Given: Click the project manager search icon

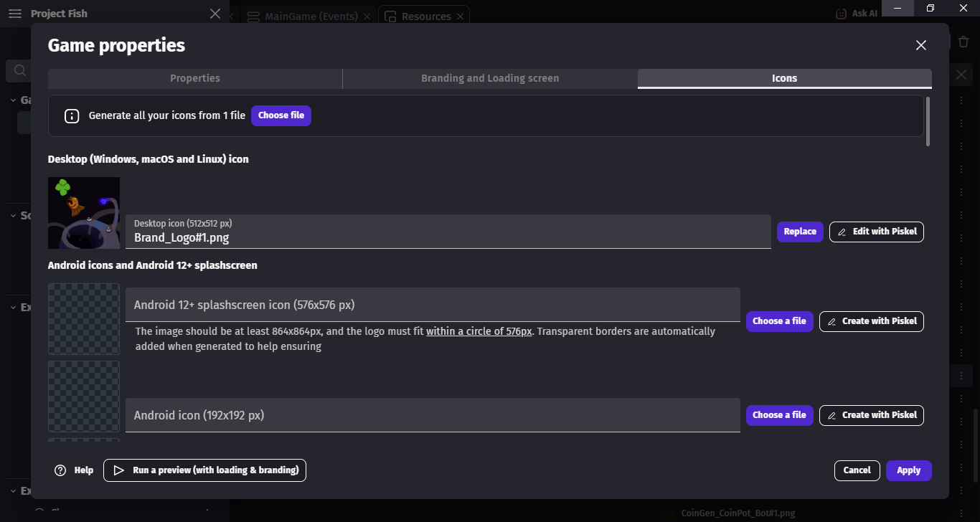Looking at the screenshot, I should [x=20, y=70].
